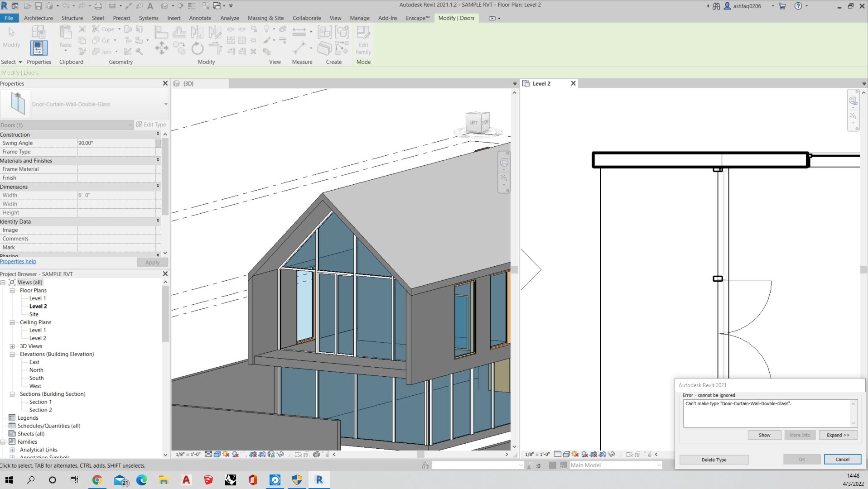Click the Properties palette ribbon icon
This screenshot has height=489, width=868.
click(x=38, y=48)
